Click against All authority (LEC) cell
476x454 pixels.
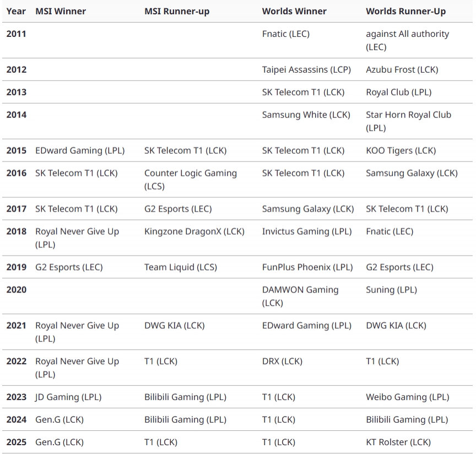click(407, 40)
